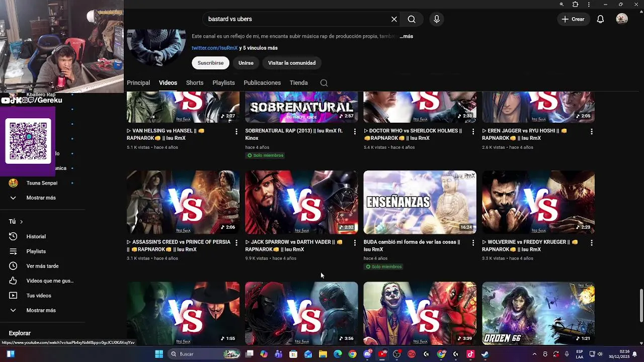644x362 pixels.
Task: Open options menu for DOCTOR WHO vs SHERLOCK HOLMES
Action: (473, 131)
